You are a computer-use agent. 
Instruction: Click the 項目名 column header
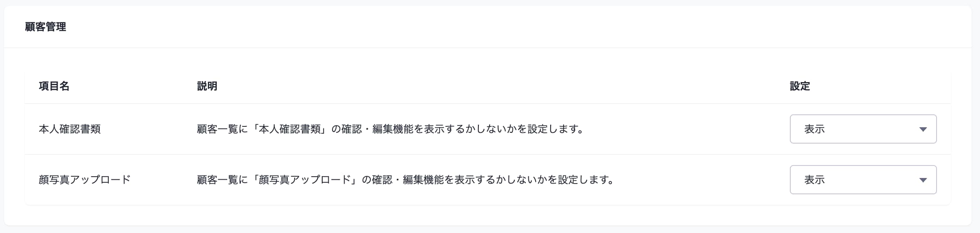coord(54,86)
